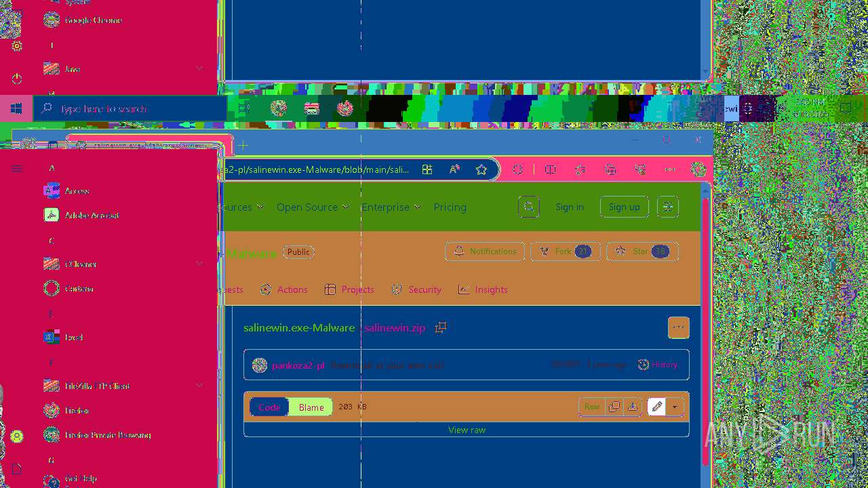Switch to the Actions tab
The height and width of the screenshot is (488, 868).
tap(284, 289)
